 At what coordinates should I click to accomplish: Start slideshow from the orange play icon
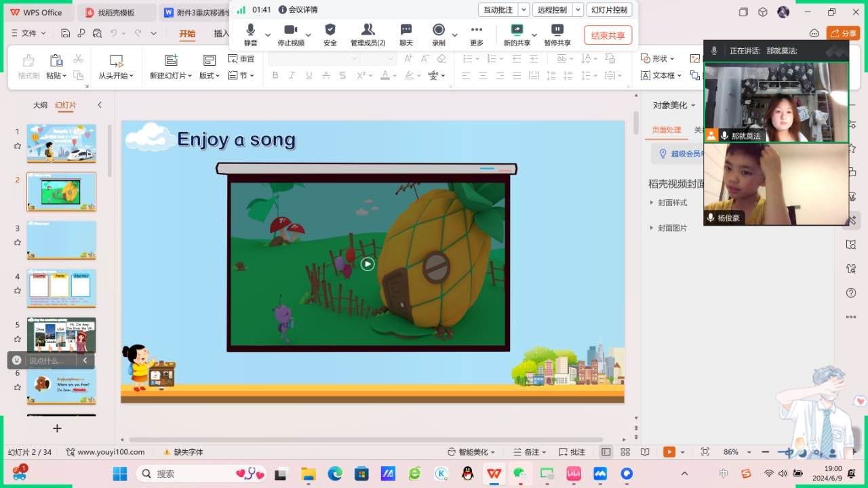669,452
